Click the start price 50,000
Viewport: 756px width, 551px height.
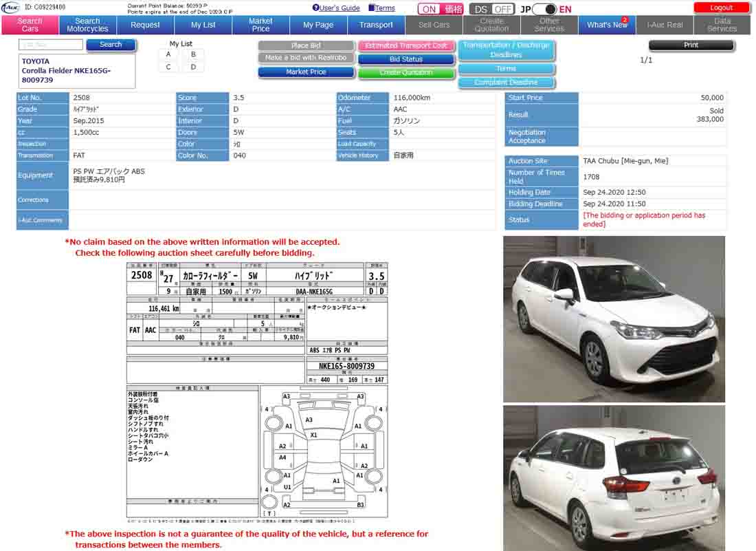click(712, 98)
